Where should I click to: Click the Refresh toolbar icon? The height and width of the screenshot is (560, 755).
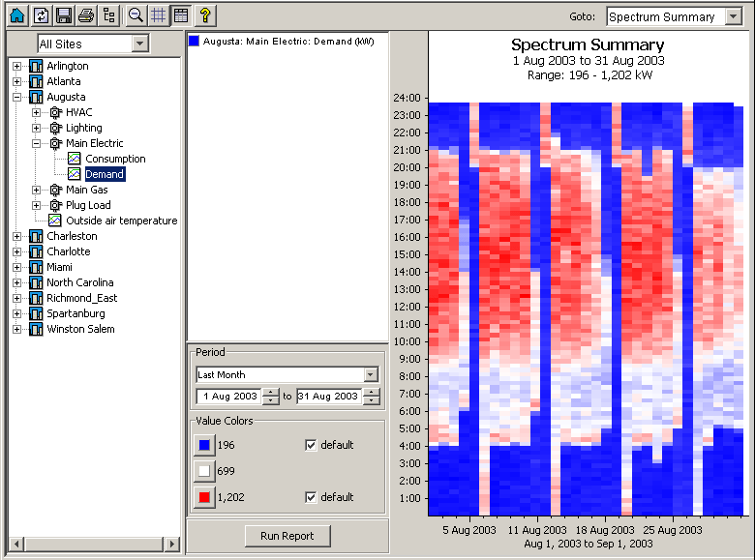(40, 15)
